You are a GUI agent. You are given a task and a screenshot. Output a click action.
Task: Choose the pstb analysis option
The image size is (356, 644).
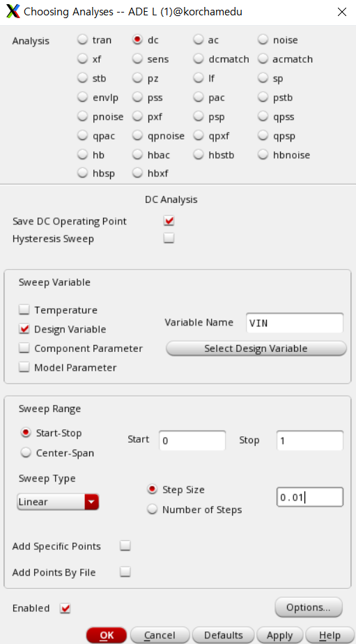263,98
